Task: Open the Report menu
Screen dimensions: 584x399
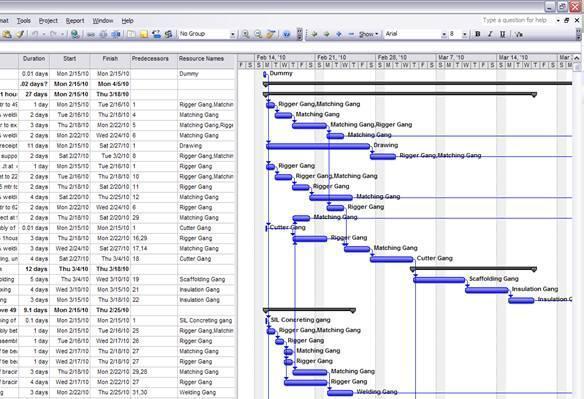Action: coord(75,21)
